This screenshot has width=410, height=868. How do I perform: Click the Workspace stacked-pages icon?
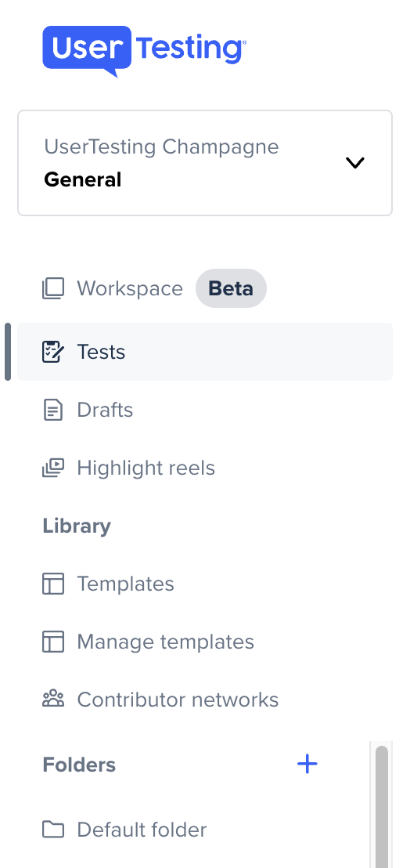(53, 288)
